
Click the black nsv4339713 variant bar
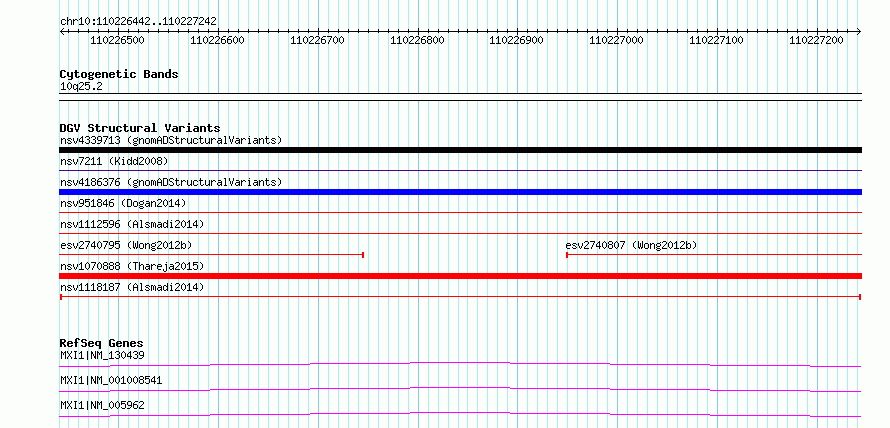click(460, 150)
